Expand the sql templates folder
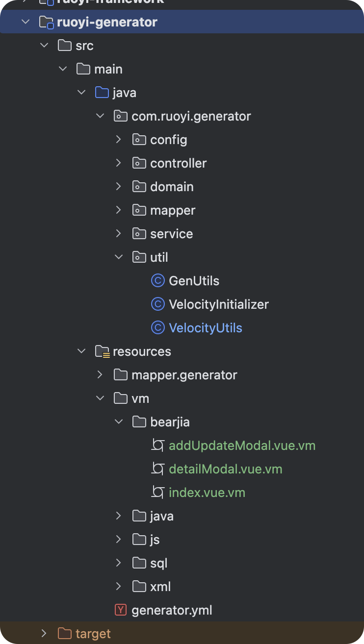This screenshot has height=644, width=364. 118,563
